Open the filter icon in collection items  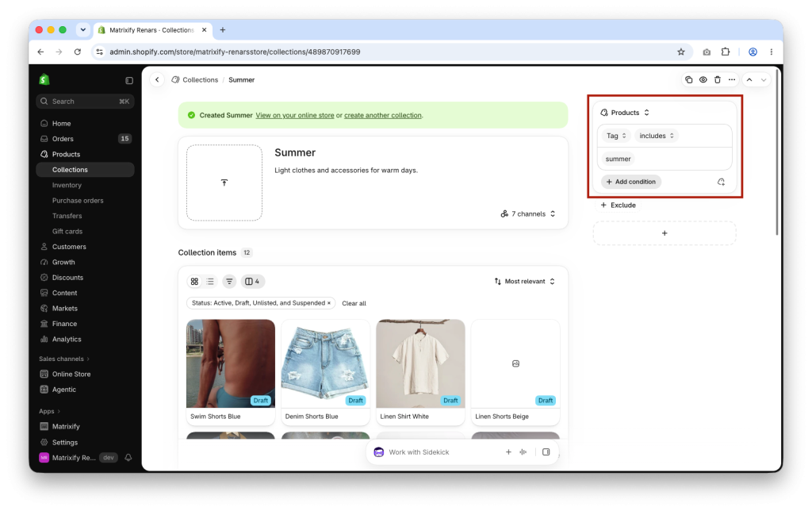229,282
